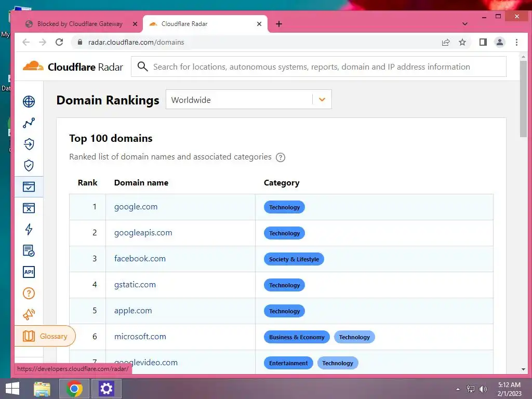532x399 pixels.
Task: Open a new browser tab
Action: click(x=279, y=24)
